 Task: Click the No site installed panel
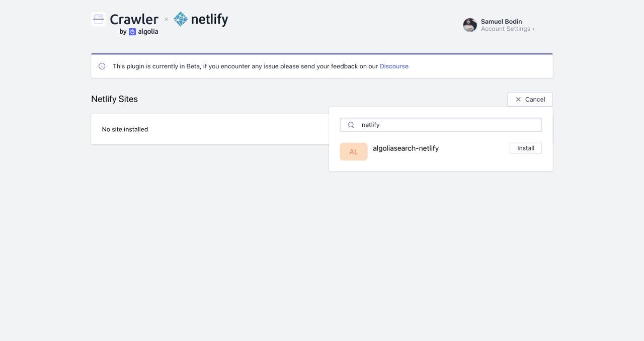pos(125,129)
